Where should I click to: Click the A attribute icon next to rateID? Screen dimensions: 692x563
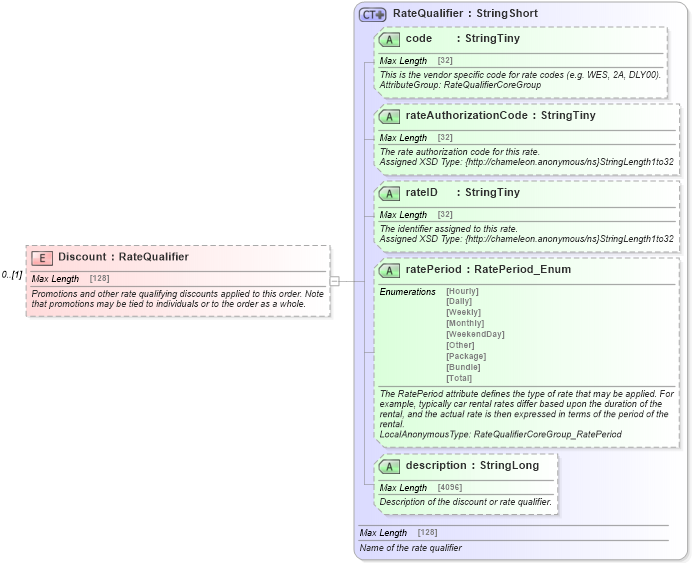[x=389, y=193]
